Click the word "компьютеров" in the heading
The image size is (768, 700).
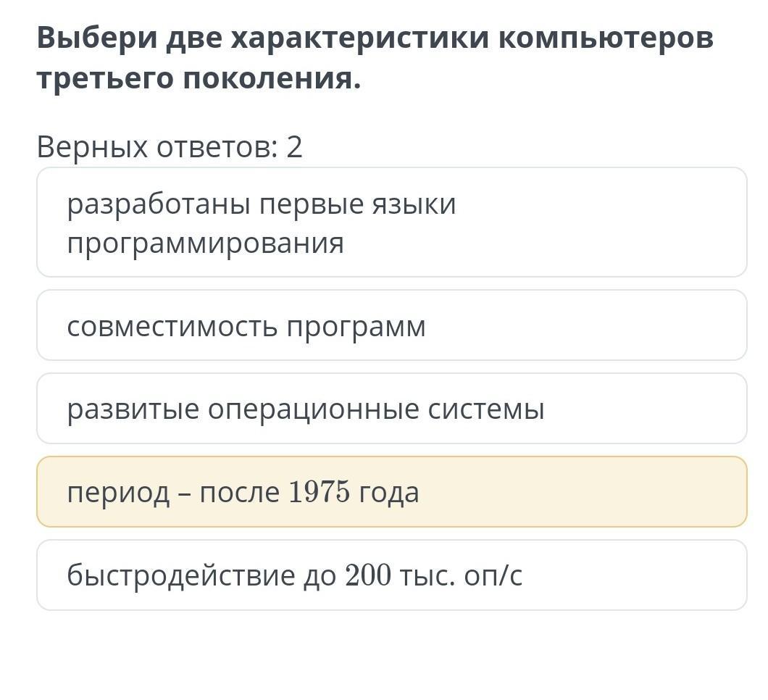[605, 38]
